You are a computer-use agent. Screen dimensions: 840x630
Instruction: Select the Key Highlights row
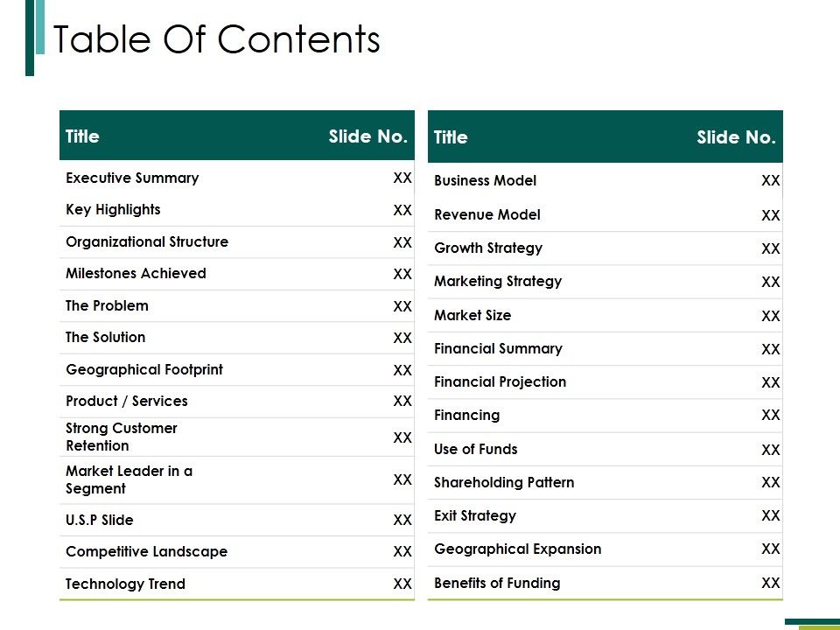[113, 210]
